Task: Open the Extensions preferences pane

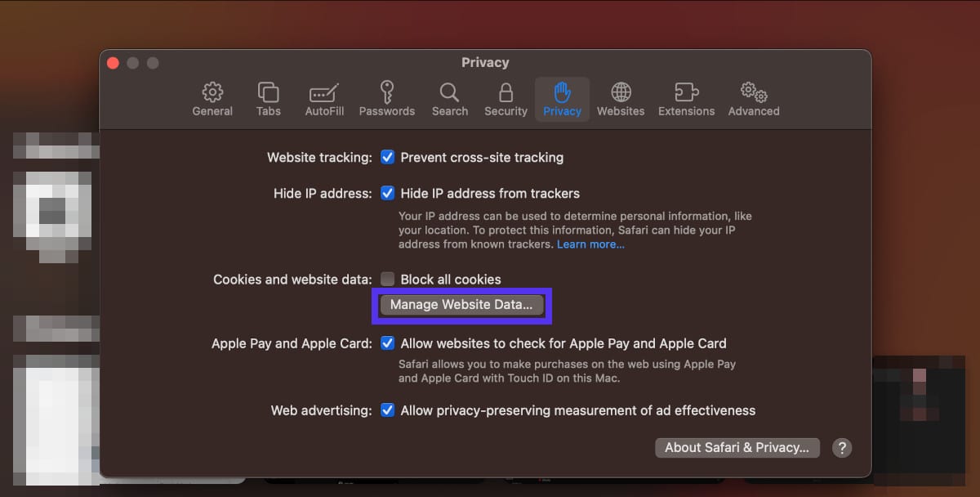Action: point(686,92)
